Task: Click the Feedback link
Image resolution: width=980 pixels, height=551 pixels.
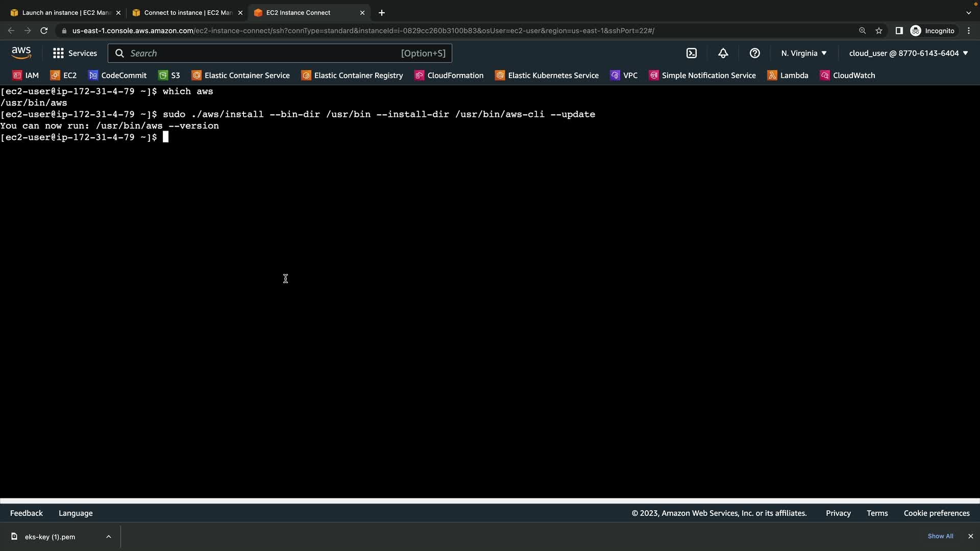Action: click(x=27, y=513)
